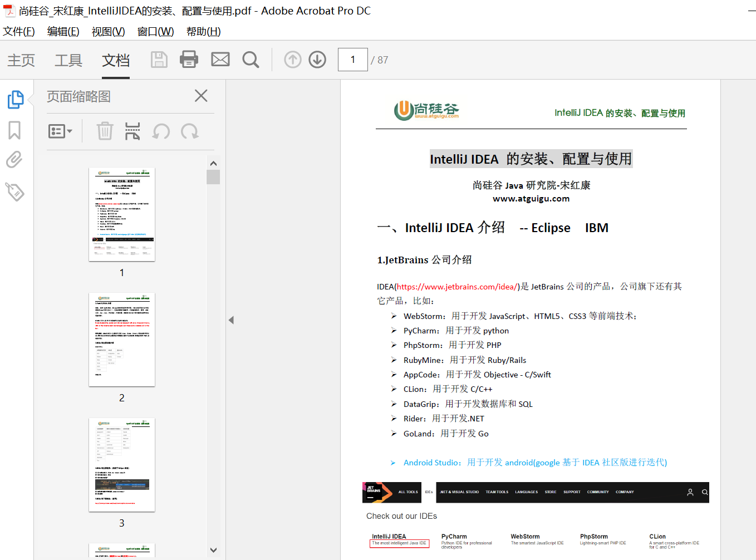
Task: Open the Attachments paperclip icon
Action: click(x=14, y=160)
